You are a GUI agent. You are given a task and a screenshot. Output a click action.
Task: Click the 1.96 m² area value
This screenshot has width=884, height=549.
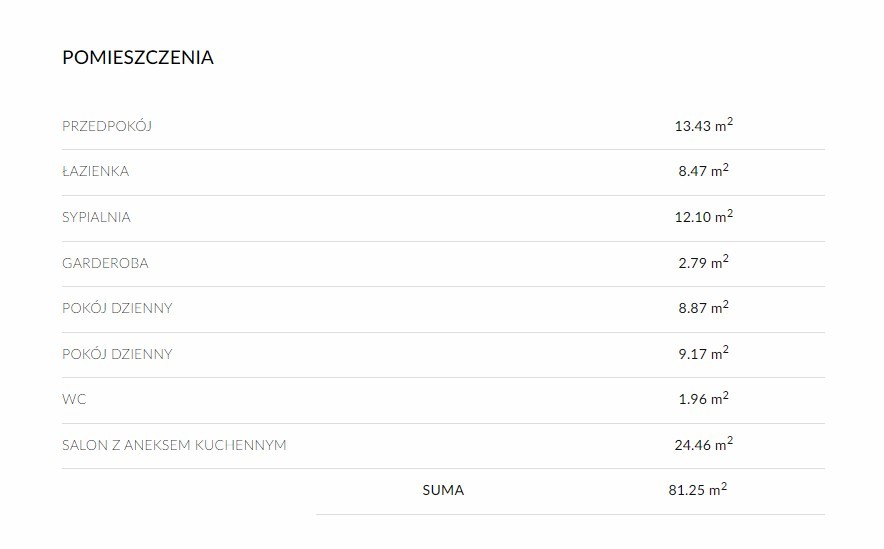tap(704, 398)
